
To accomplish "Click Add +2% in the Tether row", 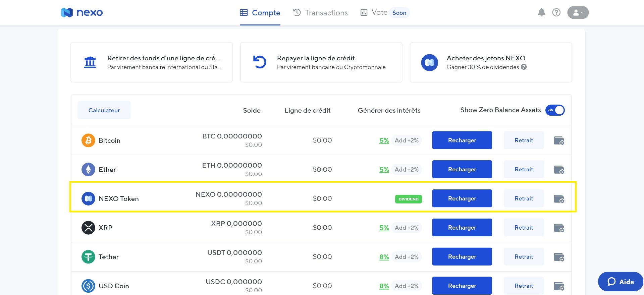I will [x=407, y=257].
